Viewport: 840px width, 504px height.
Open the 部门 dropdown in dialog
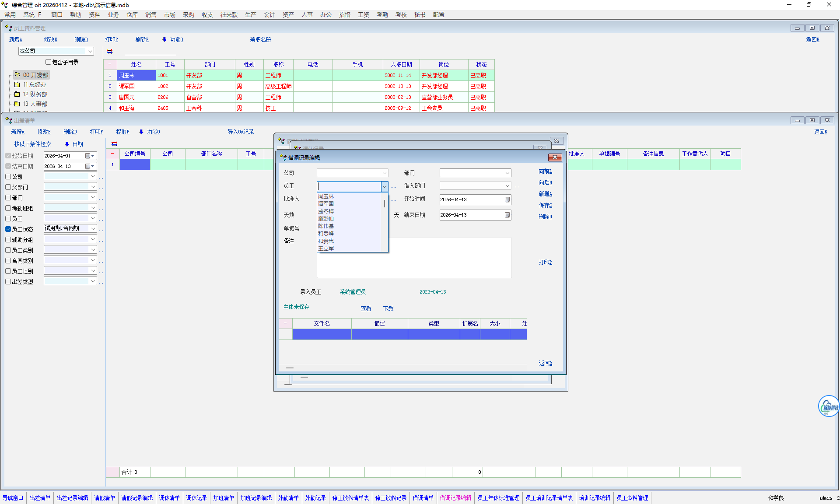click(507, 173)
